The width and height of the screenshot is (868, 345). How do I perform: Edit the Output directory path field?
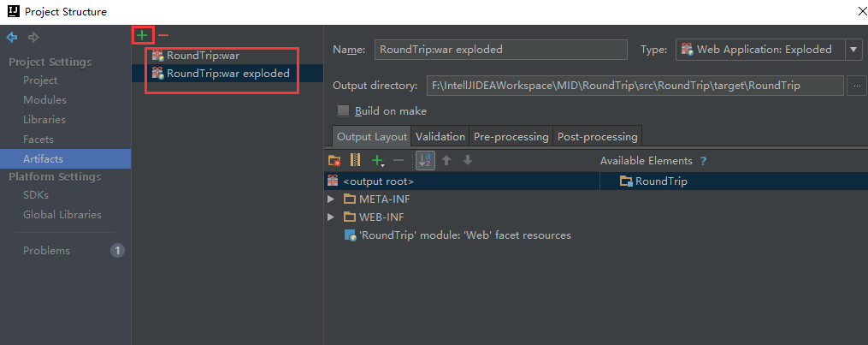click(635, 86)
